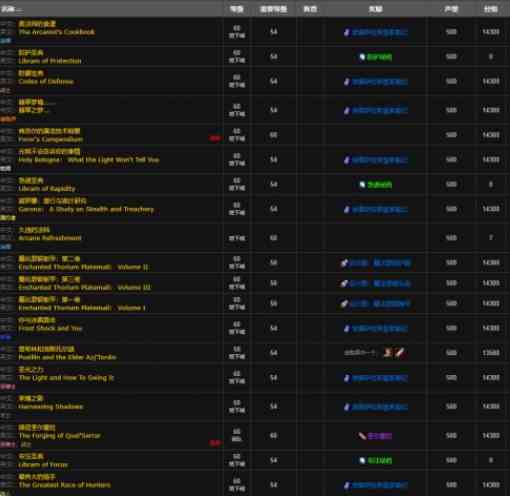510x496 pixels.
Task: Click reward icon for Enchanted Thorium Platemail Volume II
Action: [x=344, y=263]
